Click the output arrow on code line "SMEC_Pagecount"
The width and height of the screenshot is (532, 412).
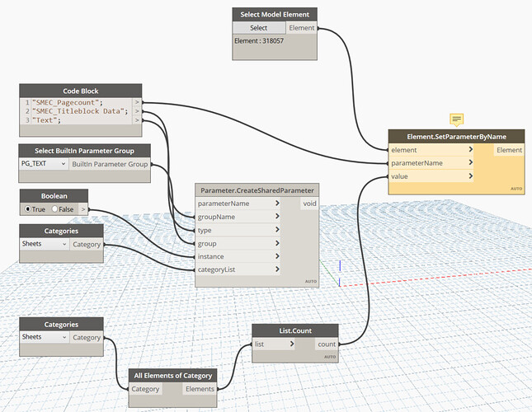(x=137, y=102)
